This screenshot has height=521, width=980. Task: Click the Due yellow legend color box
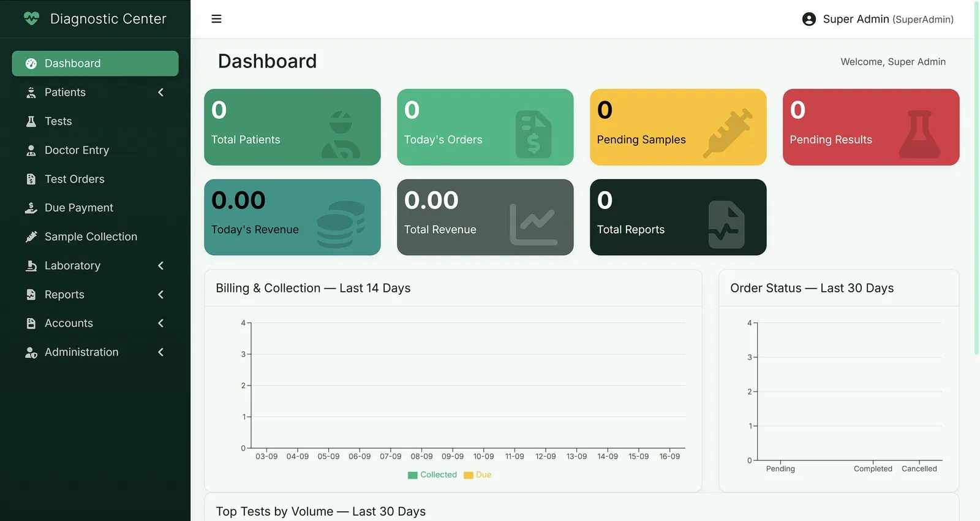[469, 475]
